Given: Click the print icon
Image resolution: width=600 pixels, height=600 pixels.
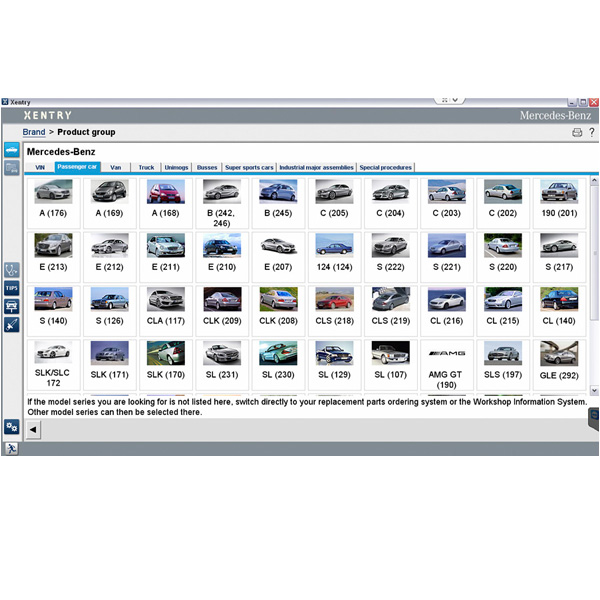Looking at the screenshot, I should tap(577, 132).
